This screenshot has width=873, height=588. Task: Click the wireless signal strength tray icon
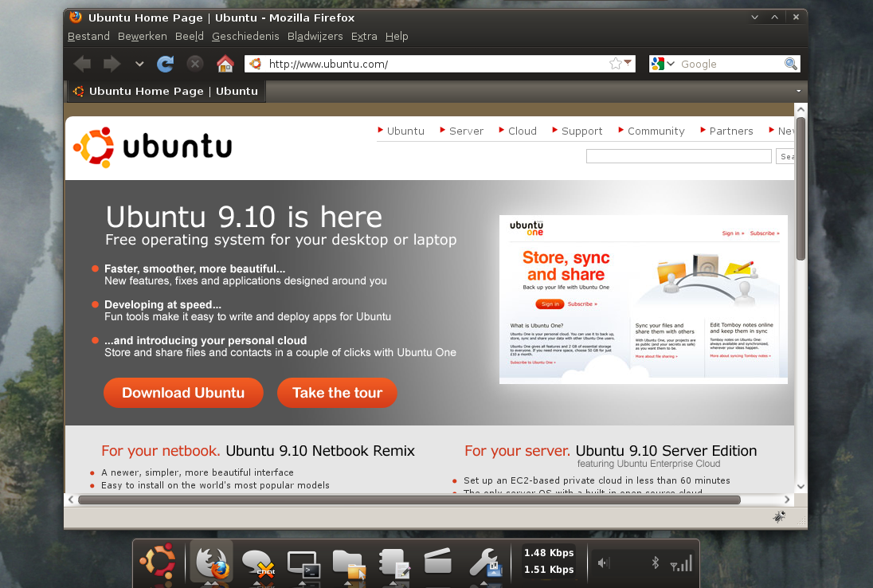pos(682,563)
